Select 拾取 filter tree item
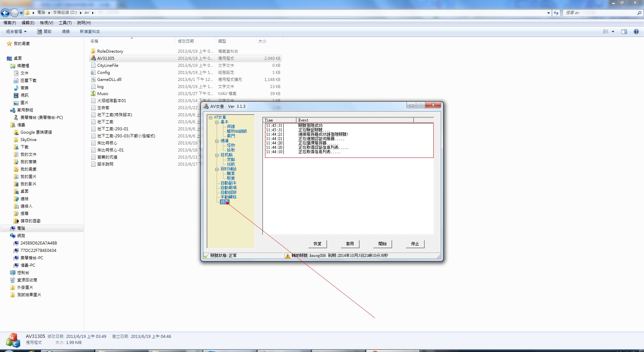Image resolution: width=644 pixels, height=352 pixels. (231, 150)
